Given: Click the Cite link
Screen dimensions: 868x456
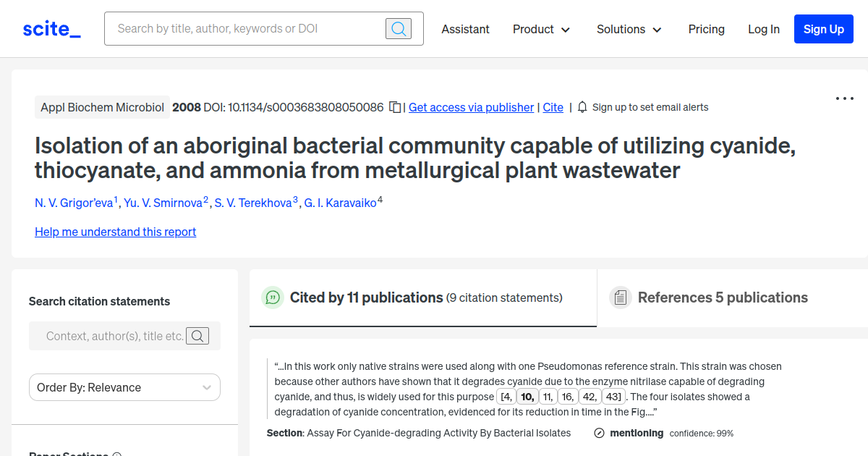Looking at the screenshot, I should (x=553, y=107).
